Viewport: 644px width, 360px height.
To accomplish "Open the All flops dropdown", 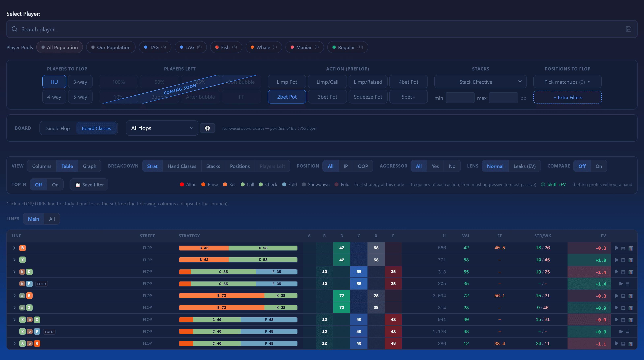I will click(162, 128).
